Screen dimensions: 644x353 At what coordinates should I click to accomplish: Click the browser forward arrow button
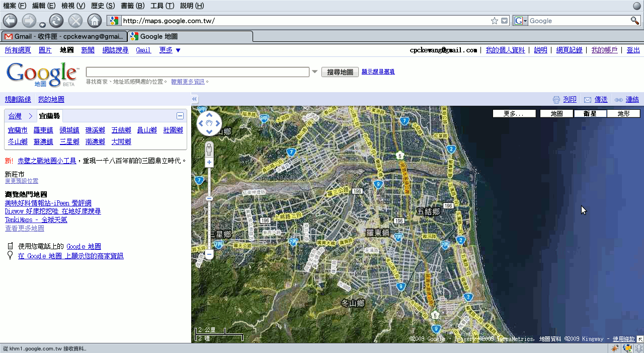click(x=29, y=21)
